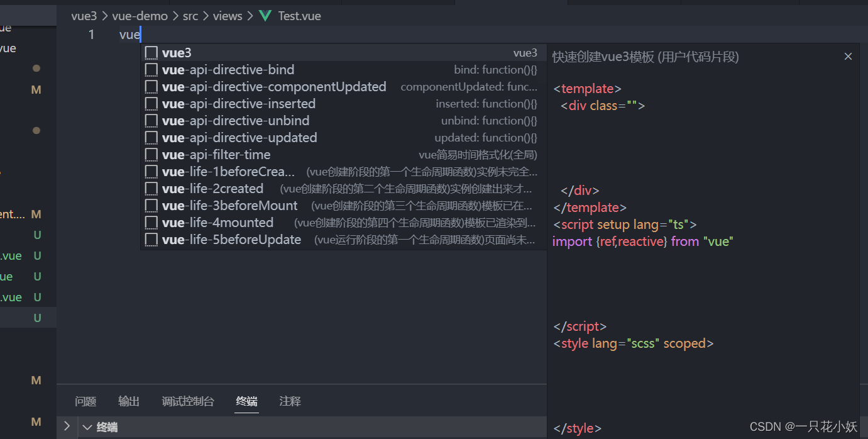This screenshot has width=868, height=439.
Task: Click snippet icon for vue-api-directive-unbind
Action: click(x=151, y=121)
